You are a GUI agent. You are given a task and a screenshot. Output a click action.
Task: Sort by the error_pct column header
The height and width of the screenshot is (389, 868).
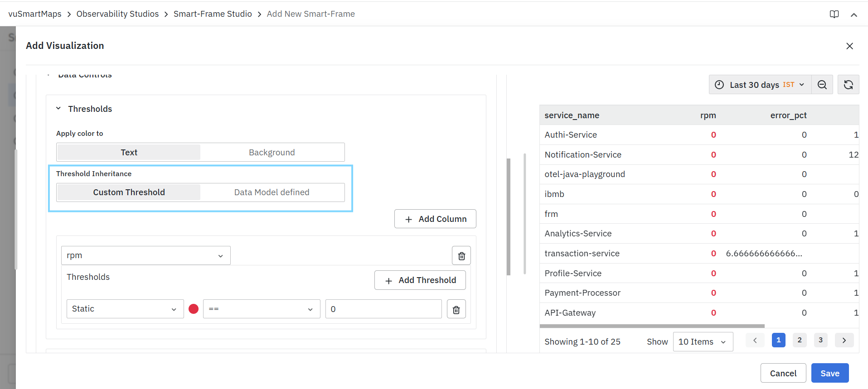click(x=789, y=115)
